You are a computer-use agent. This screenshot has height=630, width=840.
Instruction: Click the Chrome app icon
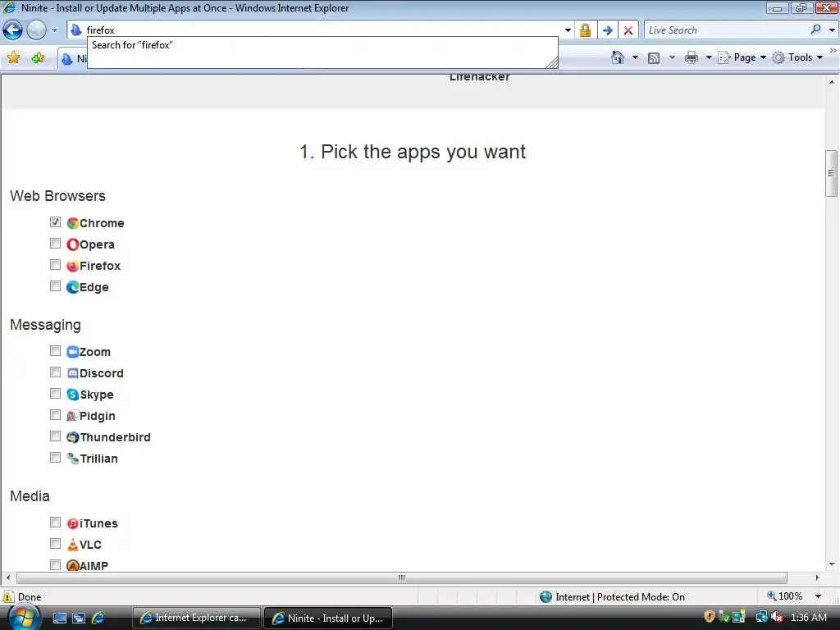[x=73, y=223]
